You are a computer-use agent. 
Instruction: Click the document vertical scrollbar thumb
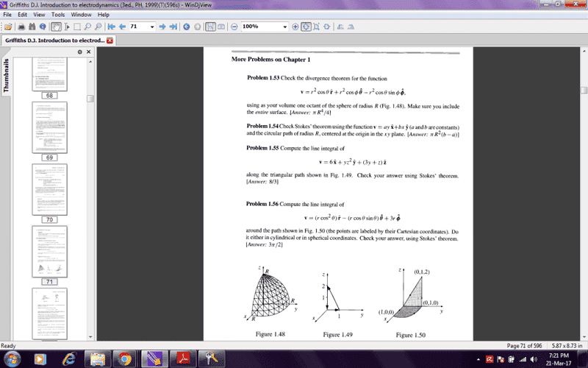pyautogui.click(x=584, y=91)
